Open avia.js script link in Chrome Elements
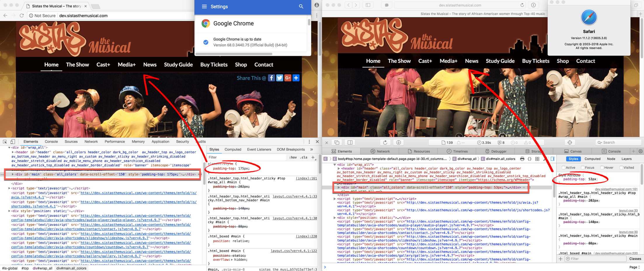This screenshot has width=644, height=271. click(104, 195)
